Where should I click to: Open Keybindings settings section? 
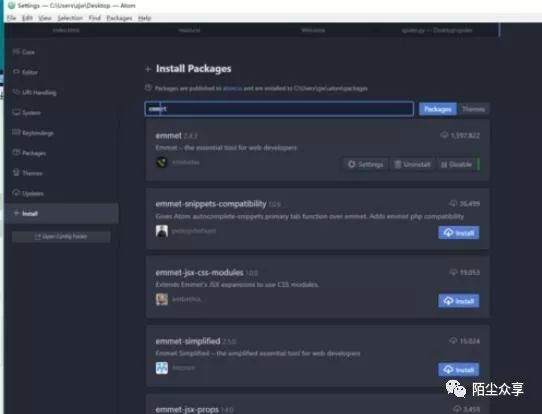38,133
